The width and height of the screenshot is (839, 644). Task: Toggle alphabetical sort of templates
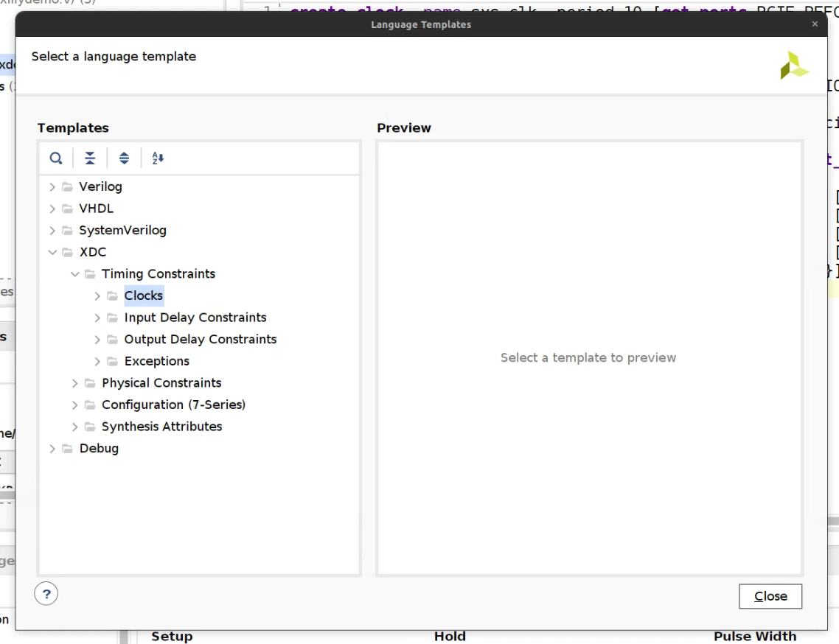[x=158, y=158]
